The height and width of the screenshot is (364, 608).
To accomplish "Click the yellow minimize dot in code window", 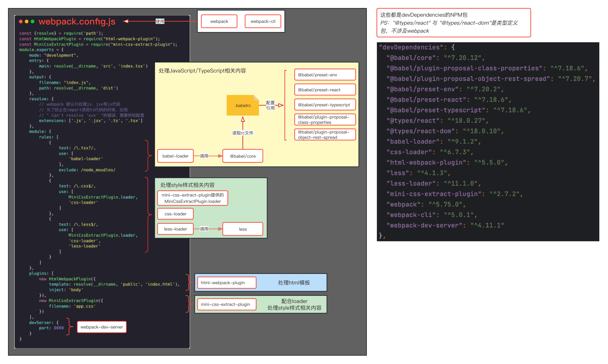I will pos(27,22).
